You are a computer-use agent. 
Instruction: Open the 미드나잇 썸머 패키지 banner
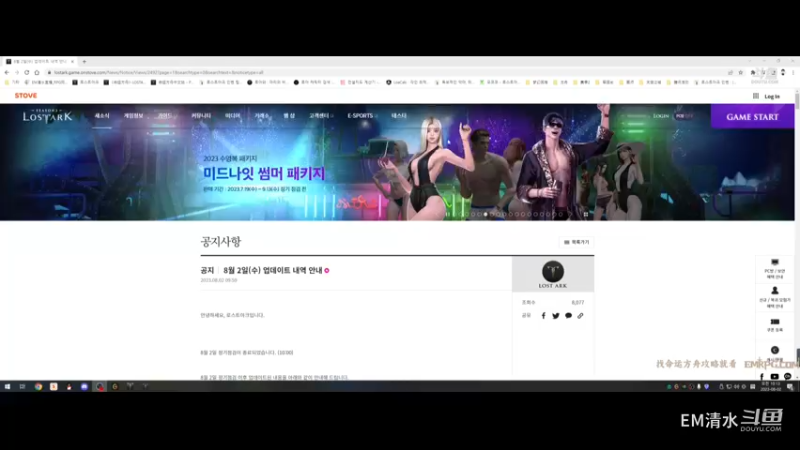pos(264,173)
